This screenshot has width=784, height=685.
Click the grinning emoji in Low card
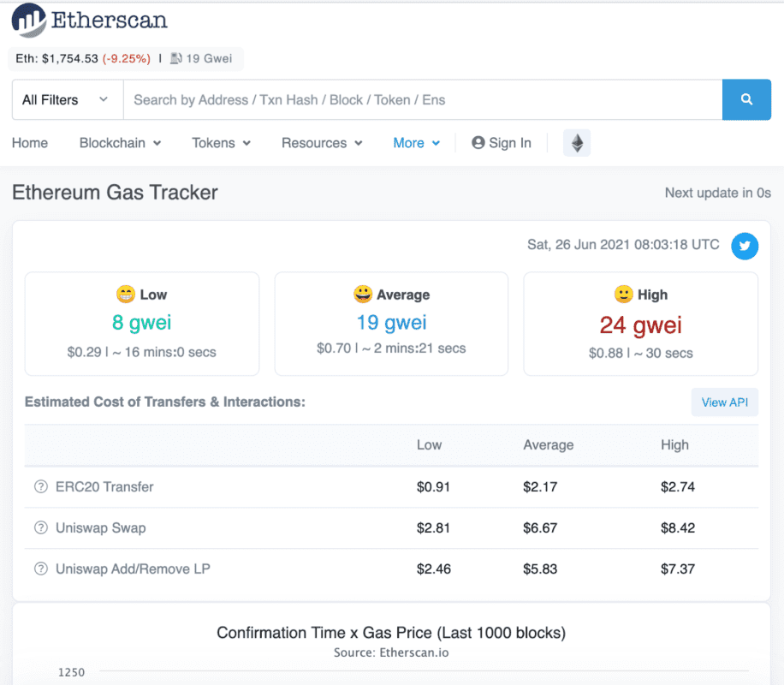126,295
